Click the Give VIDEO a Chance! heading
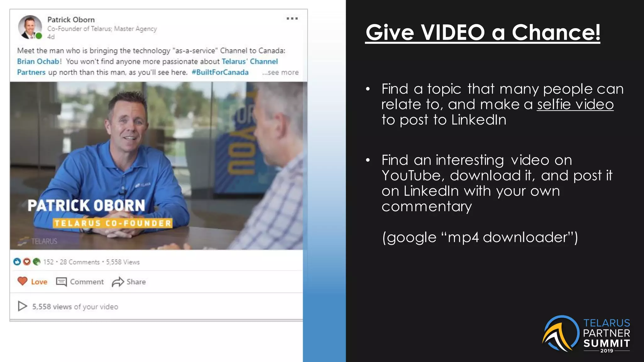The image size is (644, 362). click(x=483, y=33)
